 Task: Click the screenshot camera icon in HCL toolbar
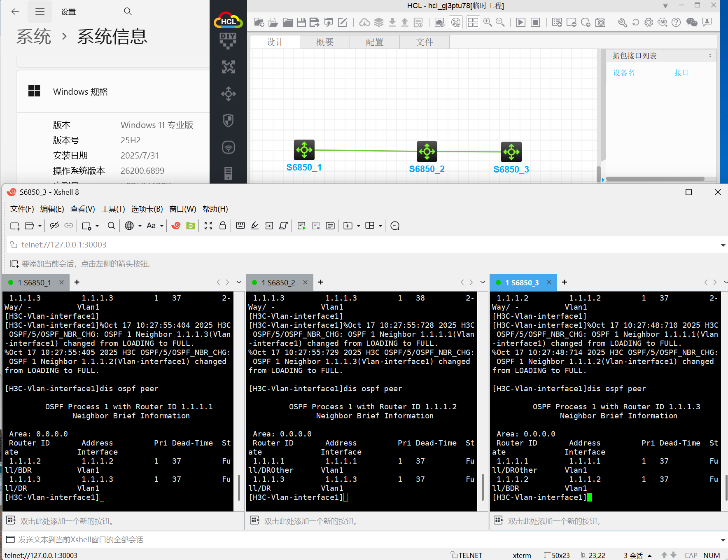tap(600, 22)
